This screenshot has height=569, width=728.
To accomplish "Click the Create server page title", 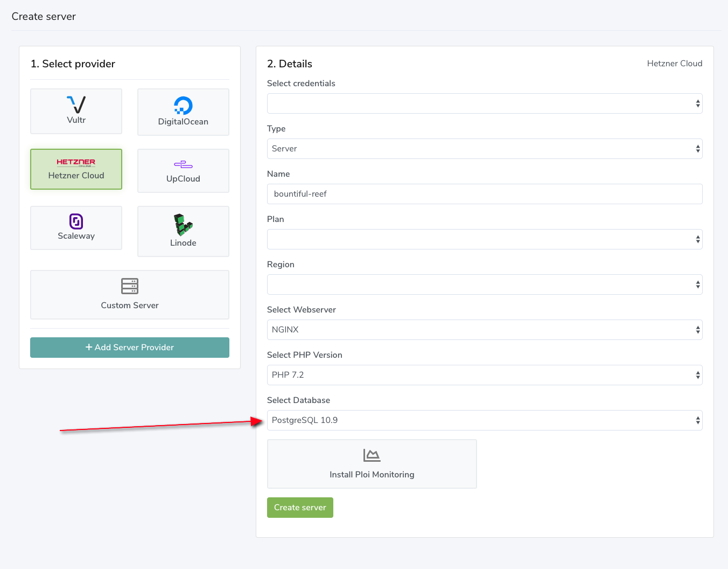I will click(x=44, y=17).
